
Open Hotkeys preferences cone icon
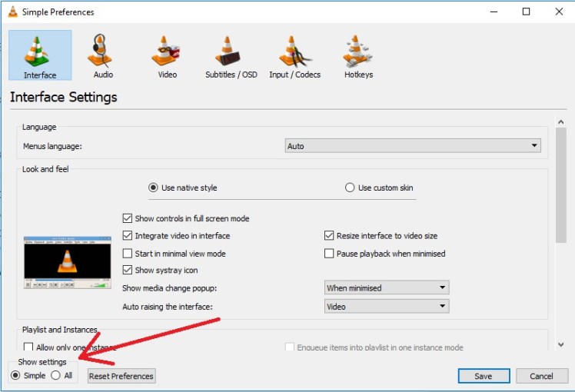358,51
